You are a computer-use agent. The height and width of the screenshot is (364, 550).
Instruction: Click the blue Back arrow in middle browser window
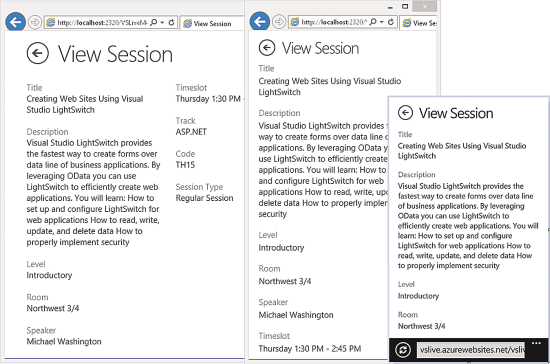click(260, 22)
